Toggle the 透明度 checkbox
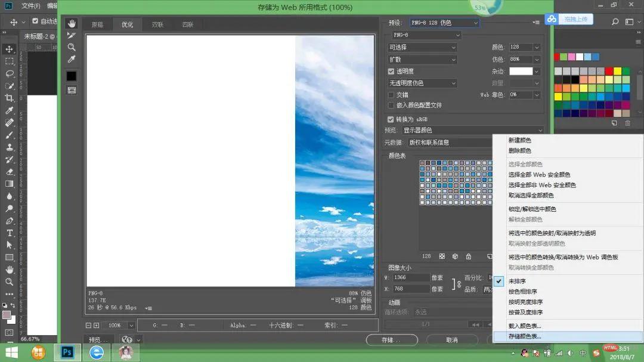Viewport: 644px width, 362px height. (391, 71)
